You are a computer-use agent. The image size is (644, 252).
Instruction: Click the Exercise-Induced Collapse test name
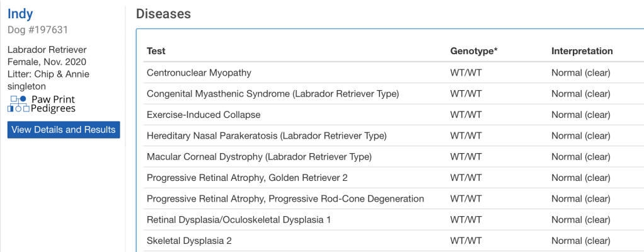coord(204,115)
